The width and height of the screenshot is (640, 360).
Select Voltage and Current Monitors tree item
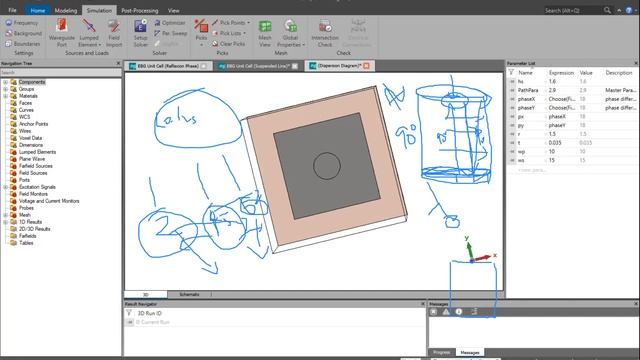[x=49, y=201]
